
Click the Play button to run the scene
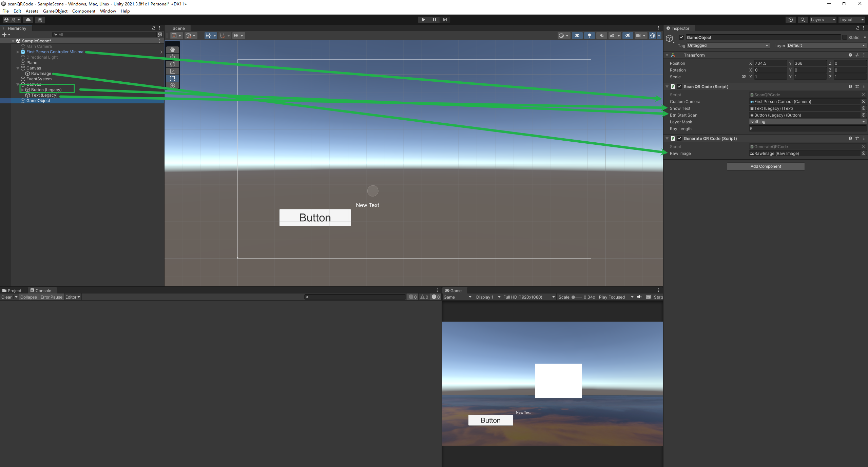click(x=423, y=19)
